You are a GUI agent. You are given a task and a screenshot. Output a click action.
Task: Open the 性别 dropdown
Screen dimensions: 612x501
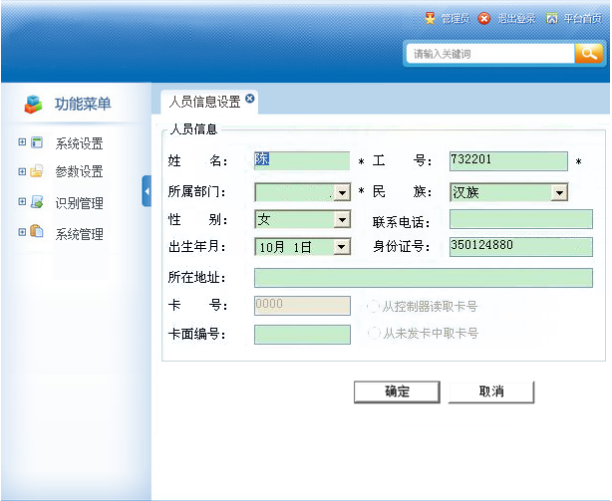(342, 219)
